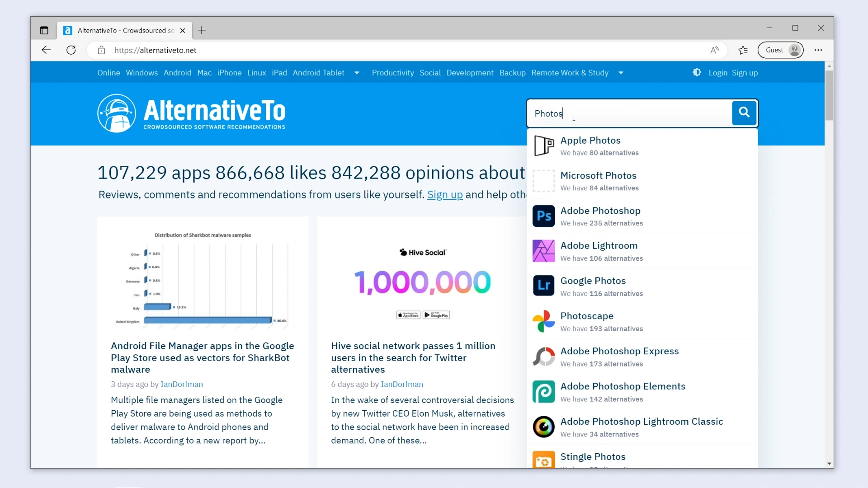Open the Productivity category menu item
Viewport: 868px width, 488px height.
[392, 73]
